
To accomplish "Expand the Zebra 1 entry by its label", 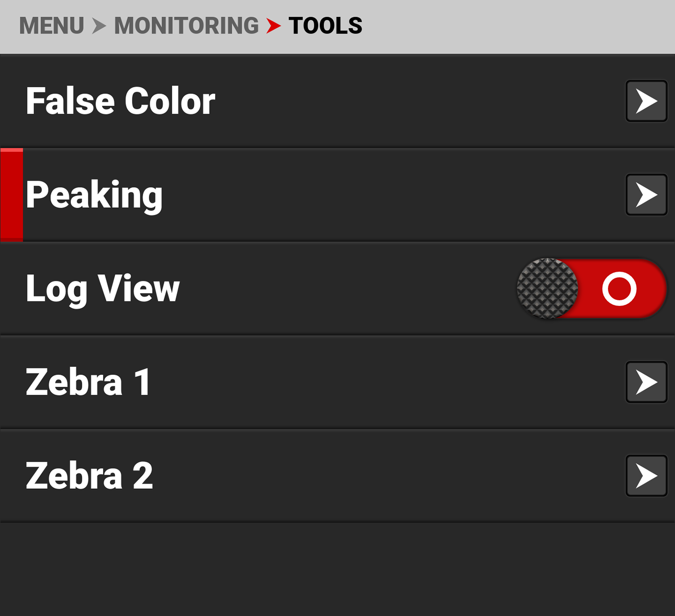I will [88, 382].
